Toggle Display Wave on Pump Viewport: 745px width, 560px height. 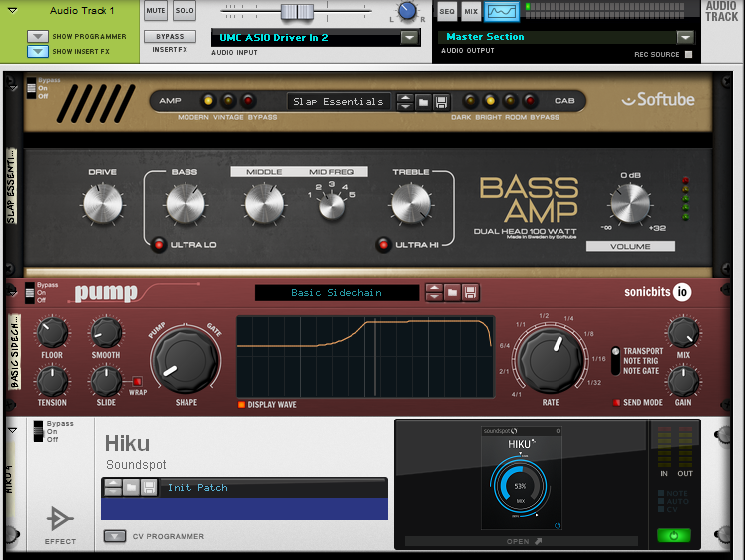tap(241, 405)
